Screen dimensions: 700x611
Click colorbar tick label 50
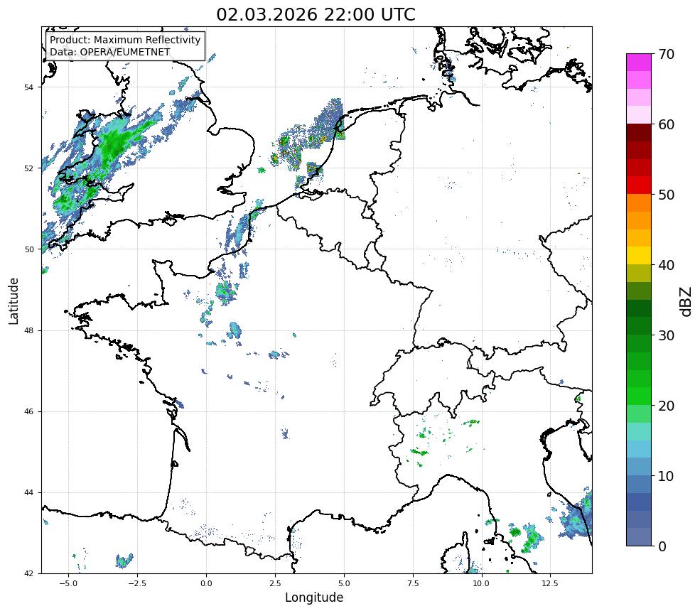(x=666, y=195)
